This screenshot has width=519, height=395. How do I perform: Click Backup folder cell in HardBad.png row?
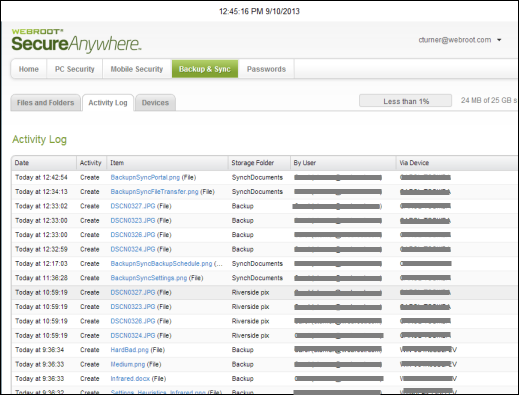pos(242,350)
